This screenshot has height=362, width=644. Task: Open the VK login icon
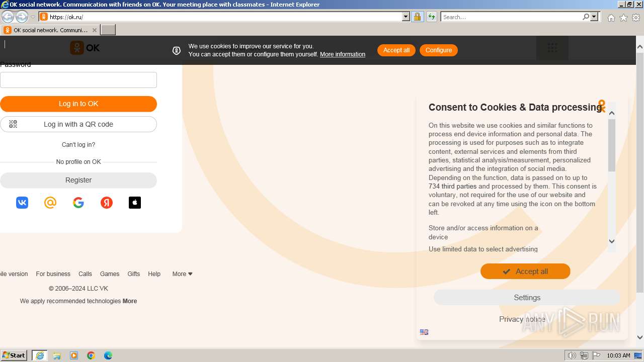click(22, 203)
